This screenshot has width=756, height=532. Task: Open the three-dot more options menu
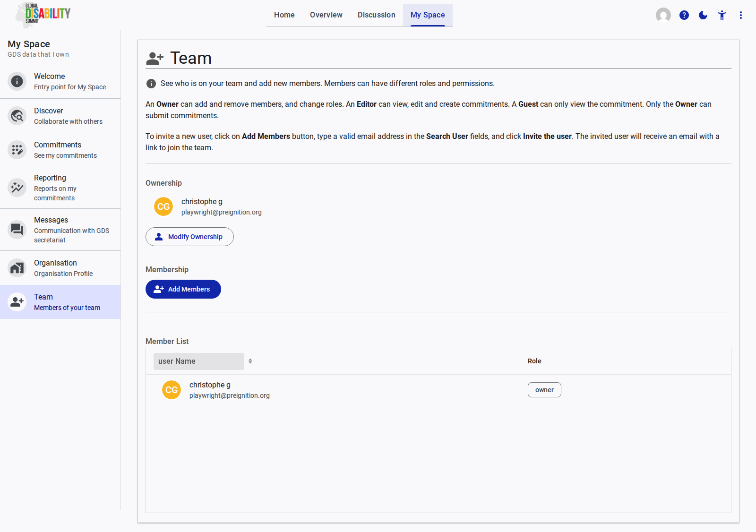pyautogui.click(x=740, y=15)
